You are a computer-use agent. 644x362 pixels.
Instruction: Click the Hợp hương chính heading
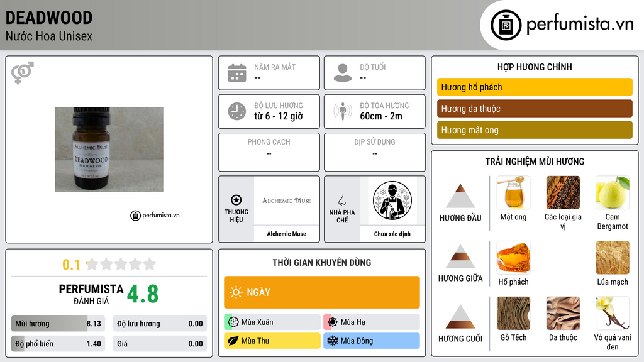pos(535,67)
